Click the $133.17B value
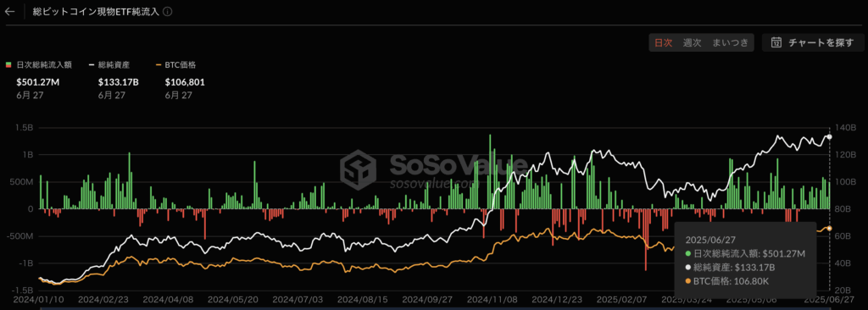The image size is (868, 310). (x=118, y=82)
